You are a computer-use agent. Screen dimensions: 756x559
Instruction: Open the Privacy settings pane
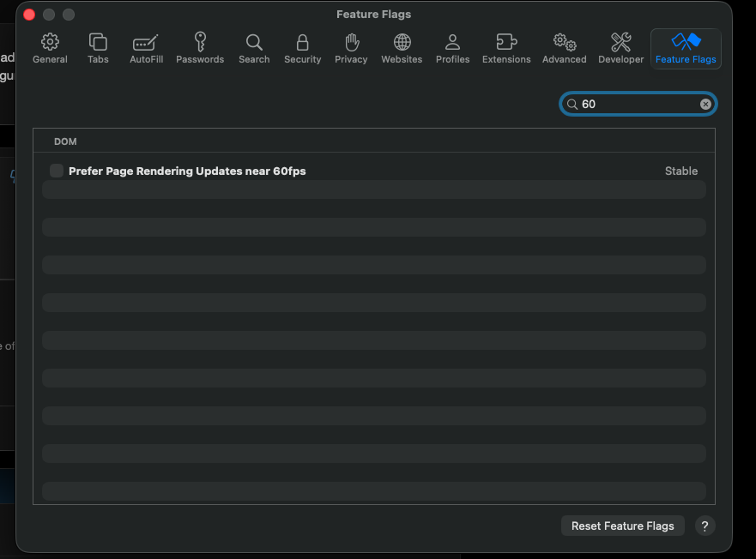pos(351,49)
